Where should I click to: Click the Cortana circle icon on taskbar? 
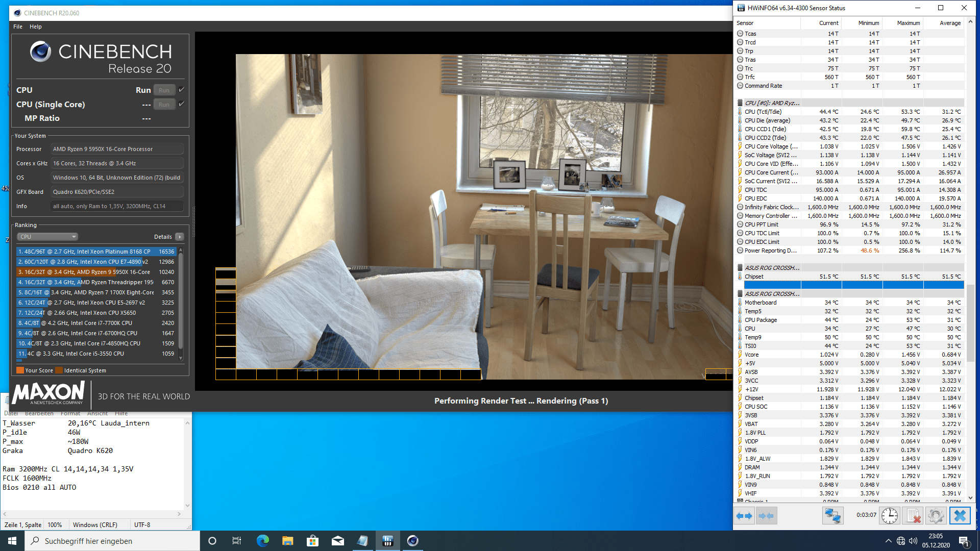click(212, 541)
